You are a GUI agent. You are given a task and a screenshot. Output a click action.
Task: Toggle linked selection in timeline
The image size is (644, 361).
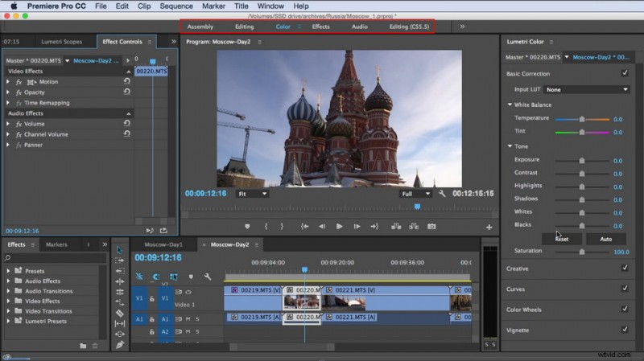pyautogui.click(x=174, y=277)
